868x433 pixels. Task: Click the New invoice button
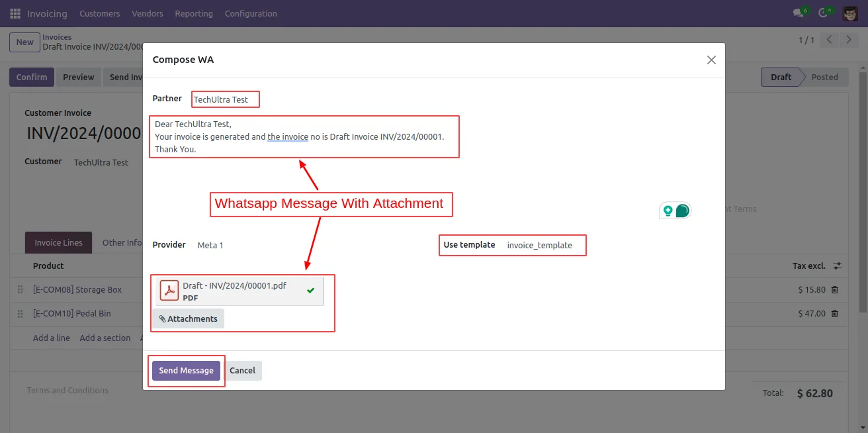point(25,42)
